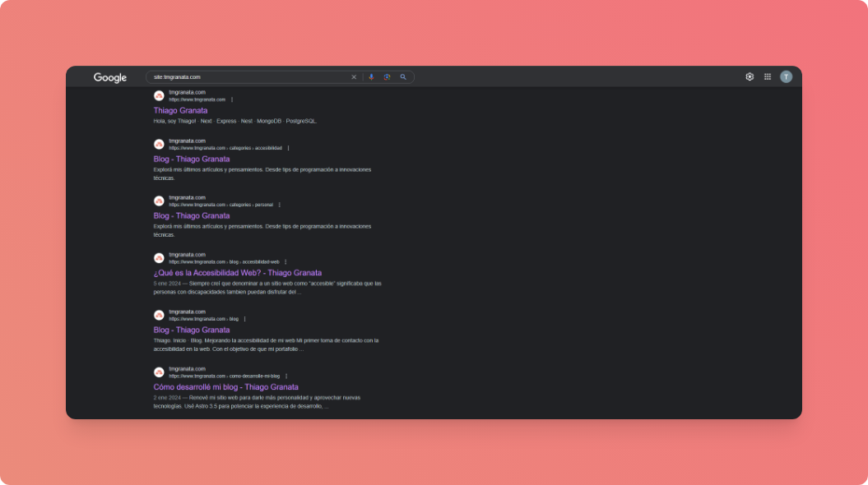Open three-dot menu for categories personal result
Image resolution: width=868 pixels, height=485 pixels.
click(280, 205)
